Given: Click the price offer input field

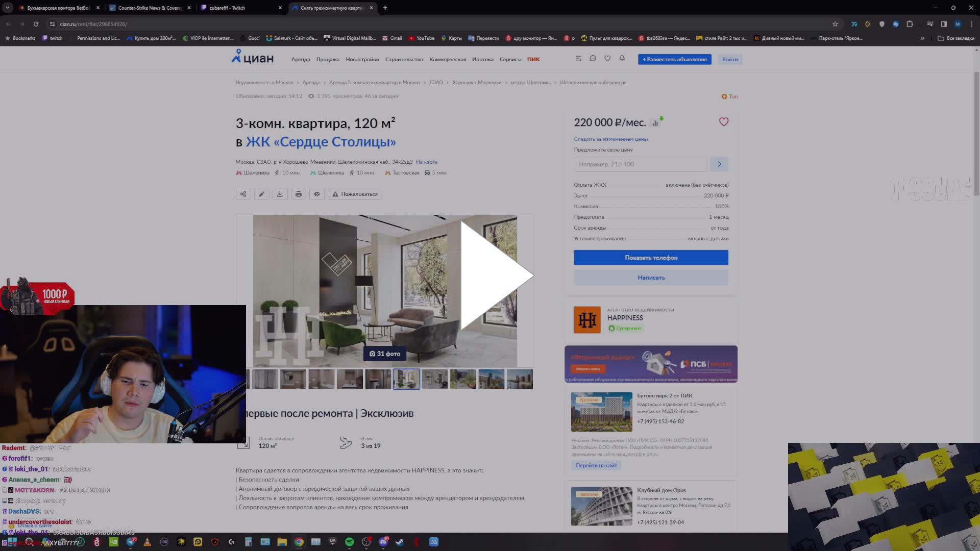Looking at the screenshot, I should (640, 164).
